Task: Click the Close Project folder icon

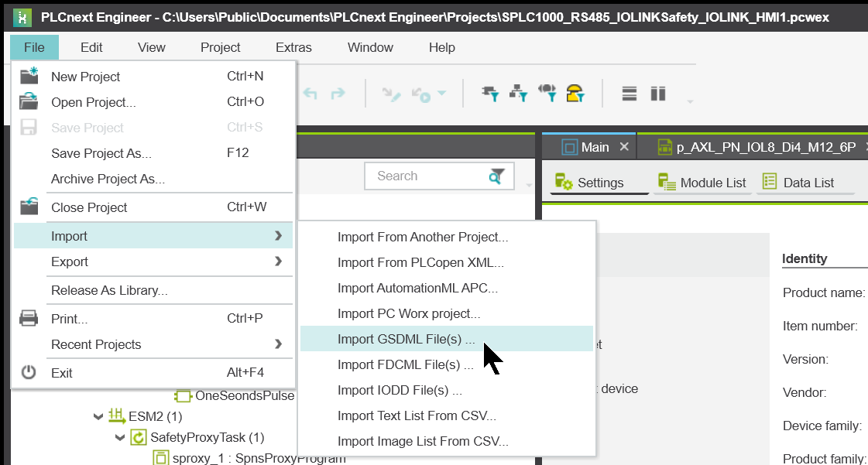Action: click(29, 207)
